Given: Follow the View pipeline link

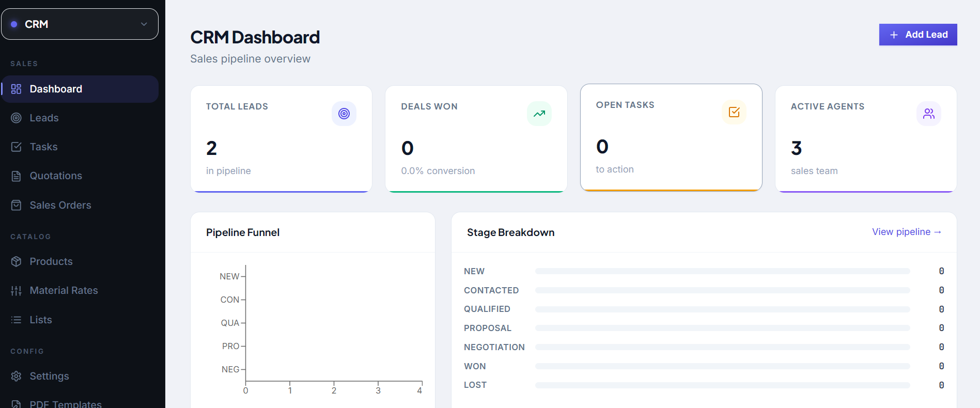Looking at the screenshot, I should 907,232.
